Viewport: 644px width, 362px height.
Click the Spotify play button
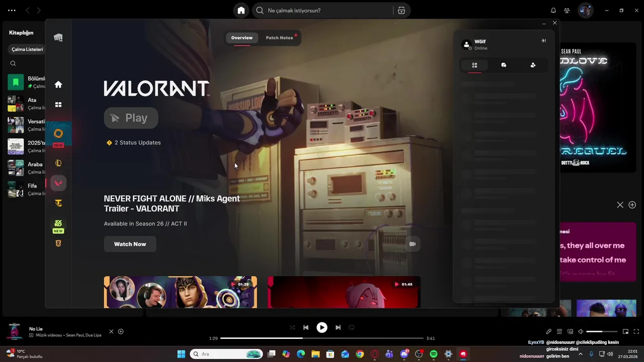pyautogui.click(x=322, y=327)
